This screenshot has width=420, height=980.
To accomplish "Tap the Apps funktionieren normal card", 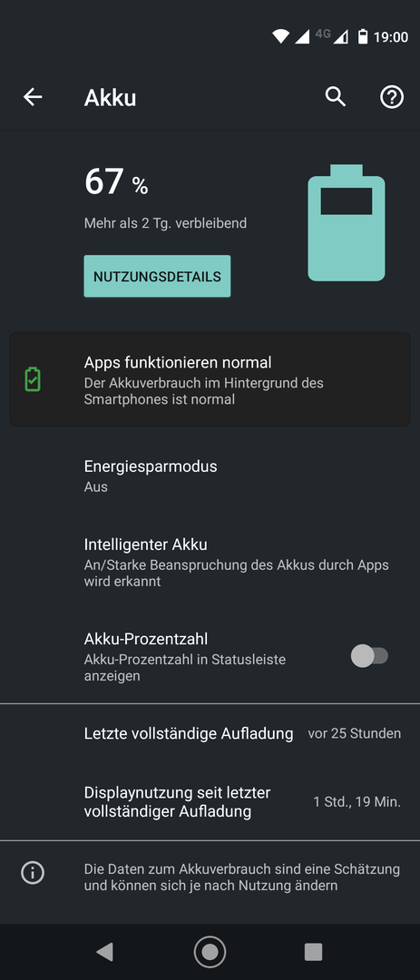I will tap(210, 379).
